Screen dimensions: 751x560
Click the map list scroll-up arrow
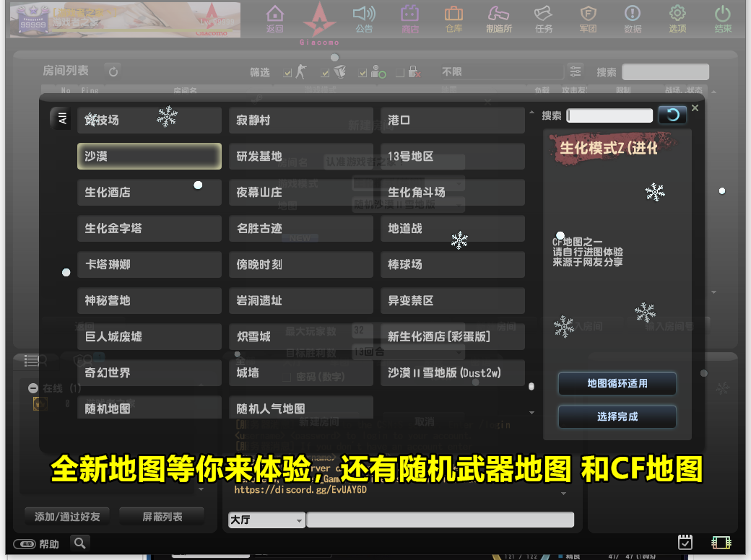tap(531, 113)
